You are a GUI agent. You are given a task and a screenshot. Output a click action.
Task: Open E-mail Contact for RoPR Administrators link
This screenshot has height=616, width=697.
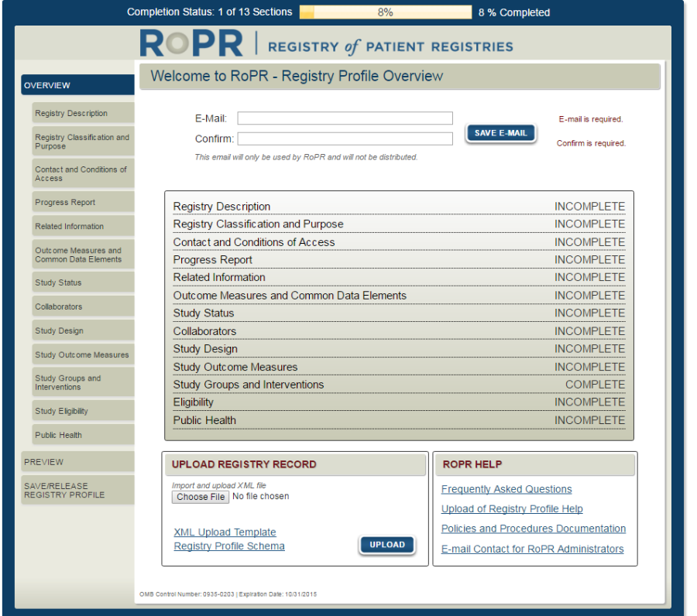coord(532,549)
